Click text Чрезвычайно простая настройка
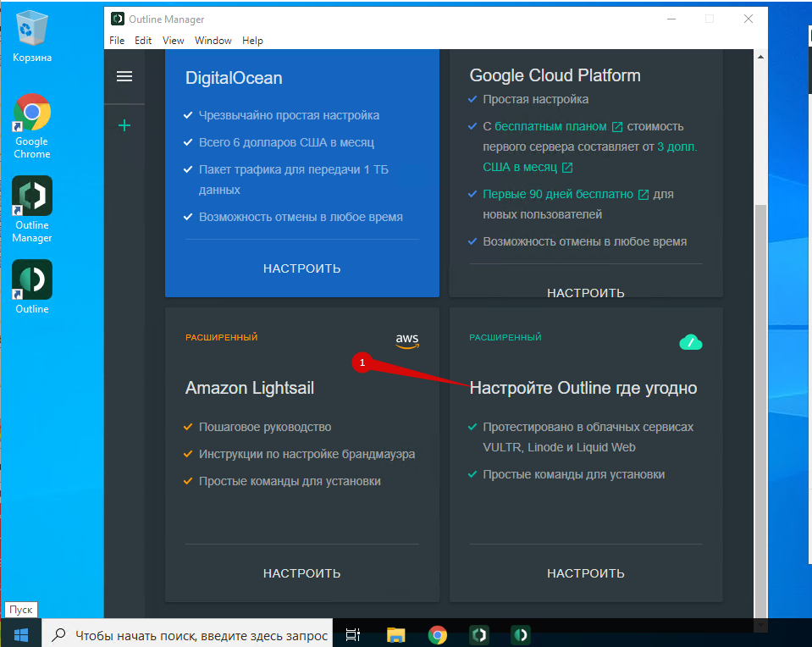Screen dimensions: 812x647 click(289, 115)
